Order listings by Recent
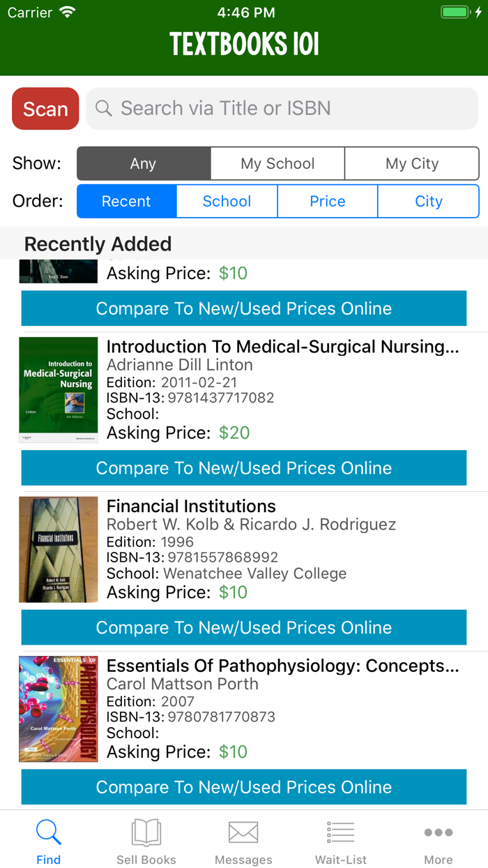The height and width of the screenshot is (868, 488). tap(126, 201)
